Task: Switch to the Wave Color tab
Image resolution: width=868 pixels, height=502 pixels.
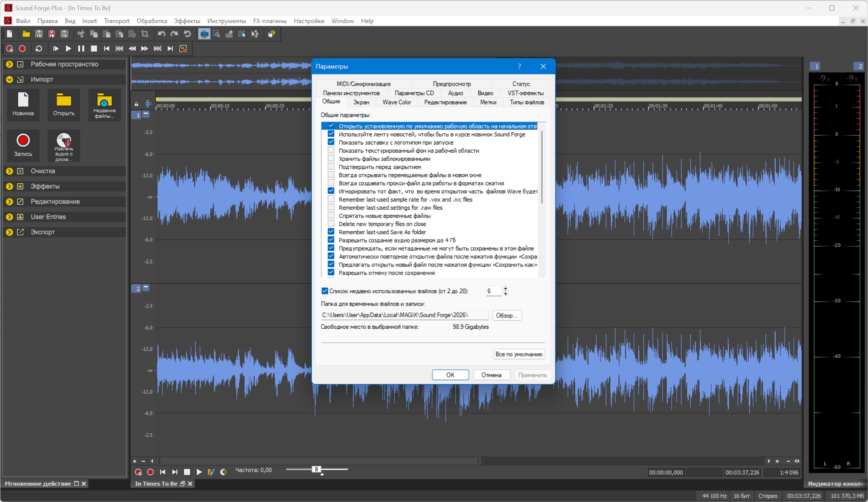Action: (x=397, y=102)
